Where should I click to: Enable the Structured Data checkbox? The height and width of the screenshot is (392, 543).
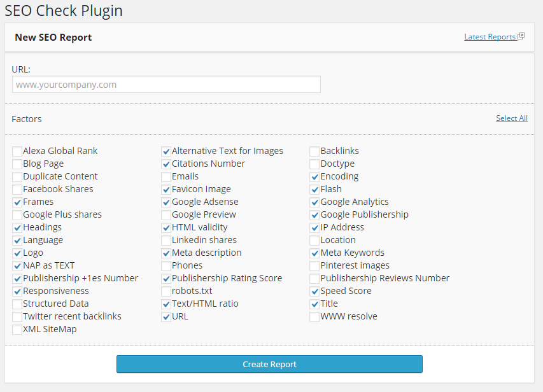pos(17,304)
